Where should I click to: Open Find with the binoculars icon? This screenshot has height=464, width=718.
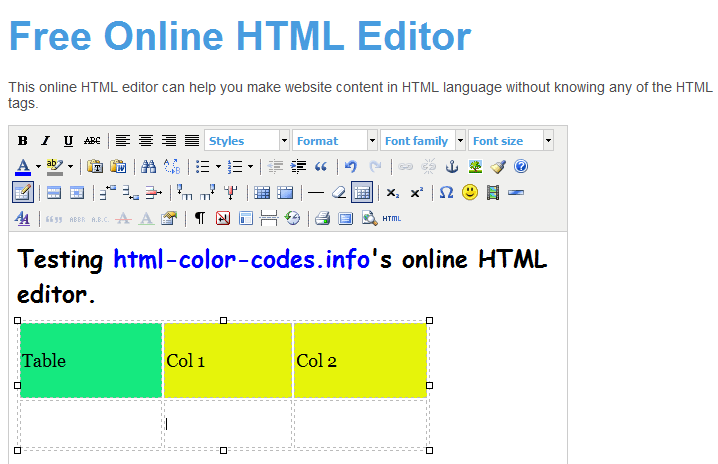tap(148, 167)
